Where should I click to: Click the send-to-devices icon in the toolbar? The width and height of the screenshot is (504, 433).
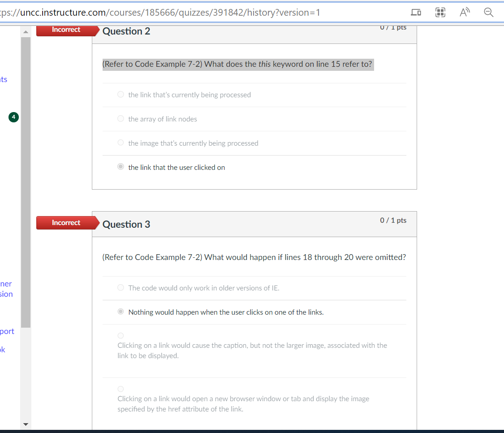pos(416,13)
